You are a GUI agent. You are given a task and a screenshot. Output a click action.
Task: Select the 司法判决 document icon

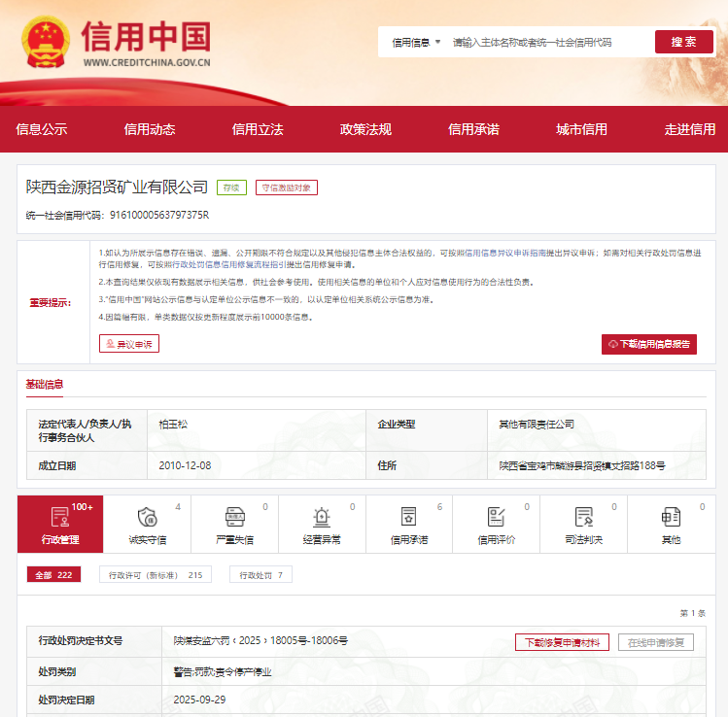(583, 517)
